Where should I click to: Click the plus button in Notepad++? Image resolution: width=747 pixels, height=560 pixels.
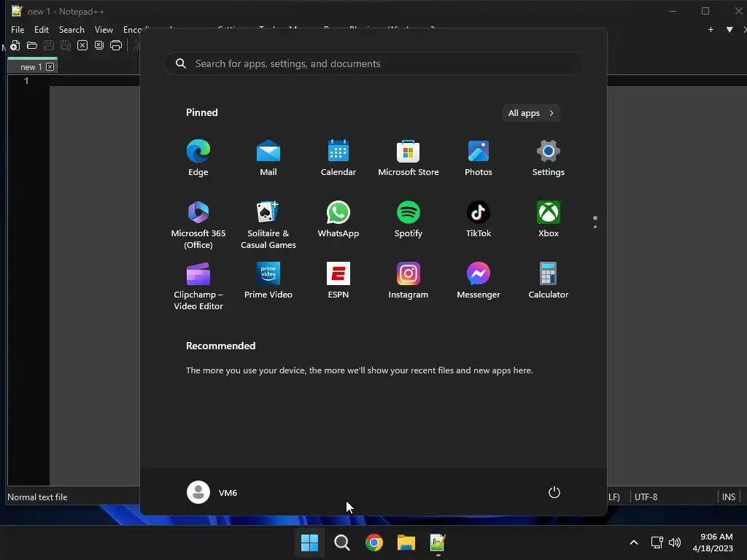pyautogui.click(x=711, y=29)
